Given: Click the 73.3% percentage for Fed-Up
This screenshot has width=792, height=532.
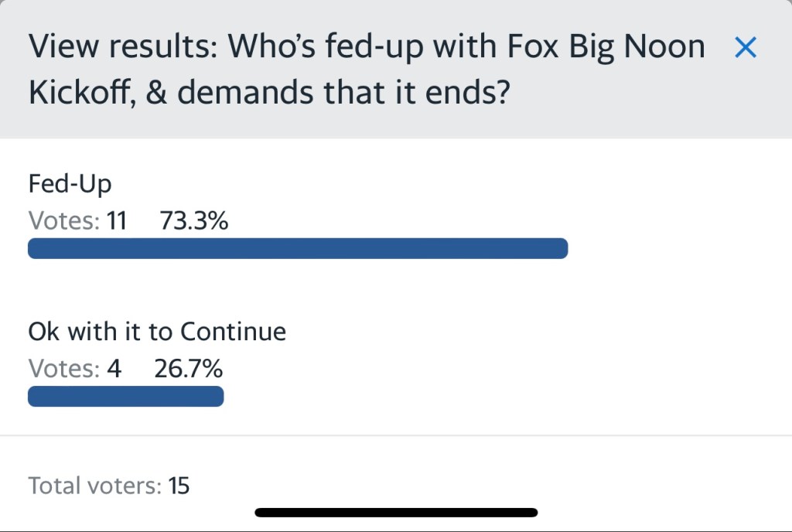Looking at the screenshot, I should click(x=193, y=222).
